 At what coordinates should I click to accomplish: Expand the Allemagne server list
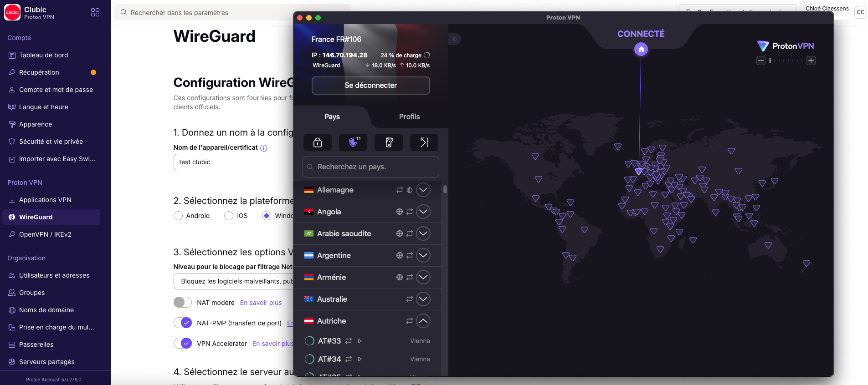pos(423,190)
